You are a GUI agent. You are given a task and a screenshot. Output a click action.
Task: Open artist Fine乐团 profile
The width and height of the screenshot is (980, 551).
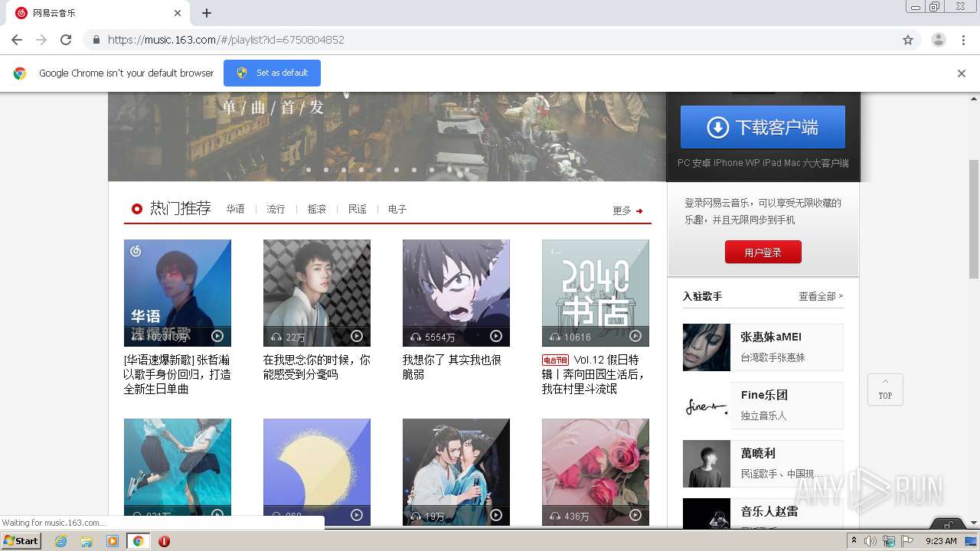coord(764,395)
